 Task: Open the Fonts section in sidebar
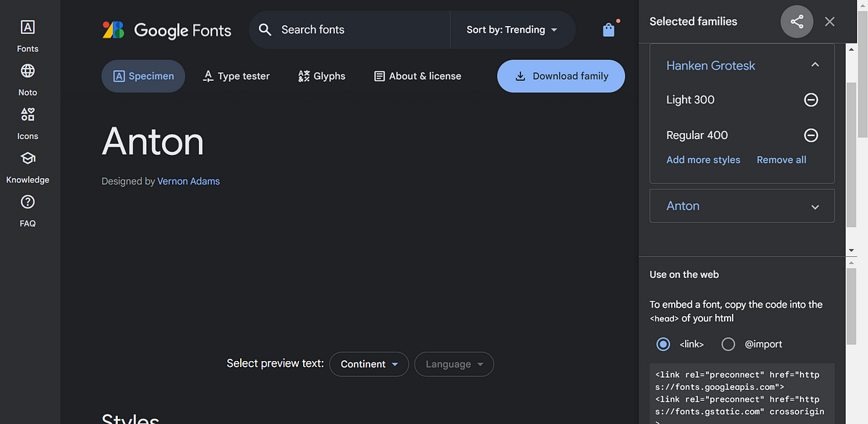(27, 36)
